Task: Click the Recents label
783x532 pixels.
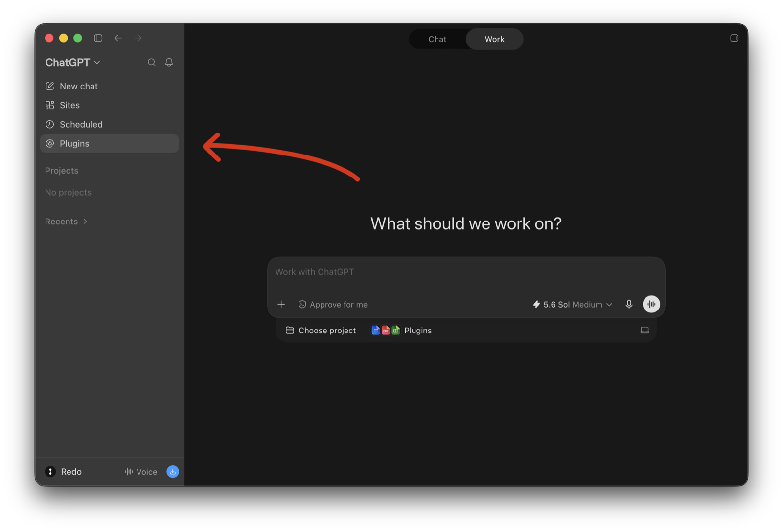Action: 61,222
